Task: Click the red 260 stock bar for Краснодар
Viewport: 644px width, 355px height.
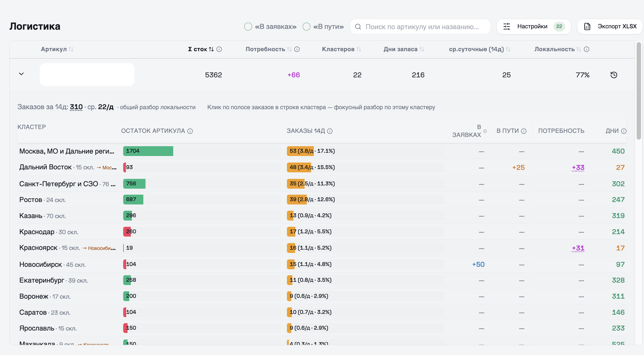Action: (127, 232)
